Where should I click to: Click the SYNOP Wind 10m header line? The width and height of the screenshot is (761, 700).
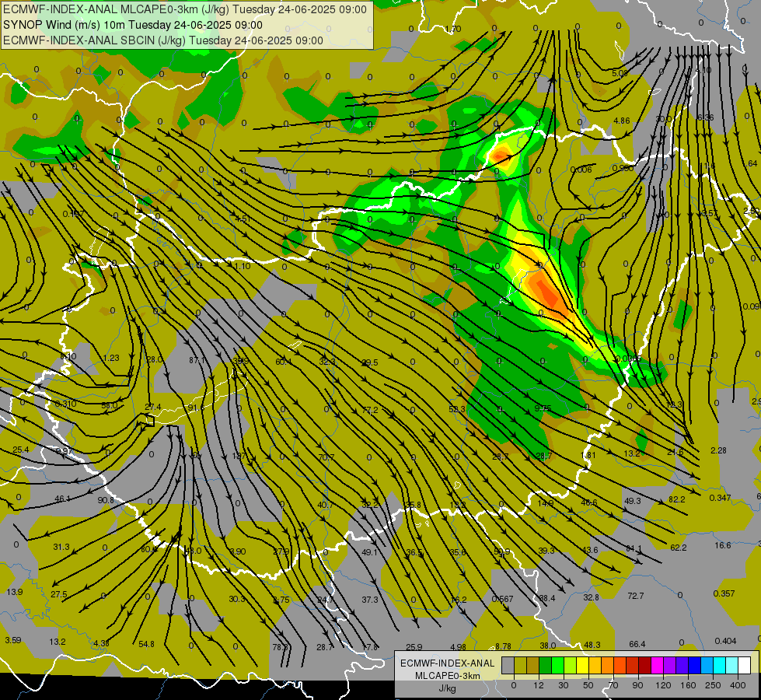click(x=132, y=25)
